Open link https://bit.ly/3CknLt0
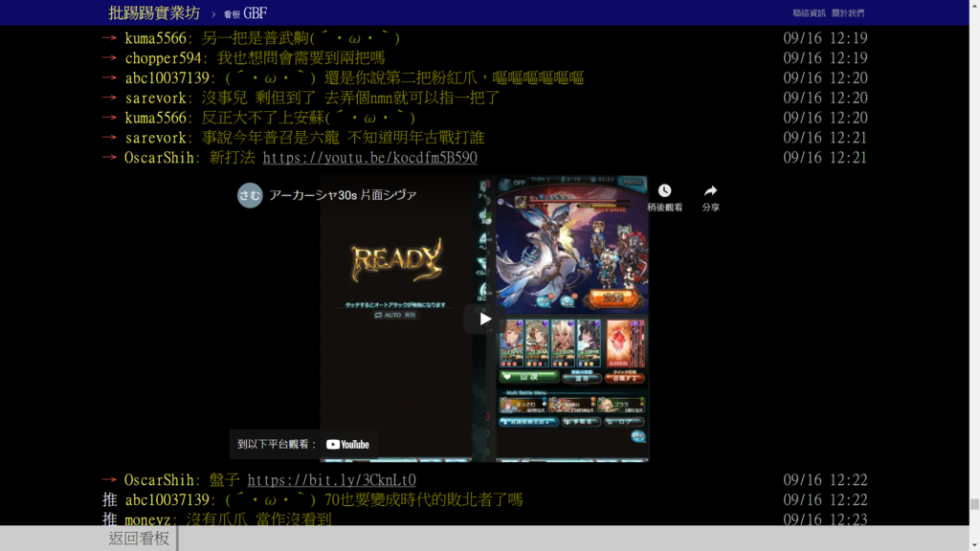This screenshot has width=980, height=551. pyautogui.click(x=332, y=480)
